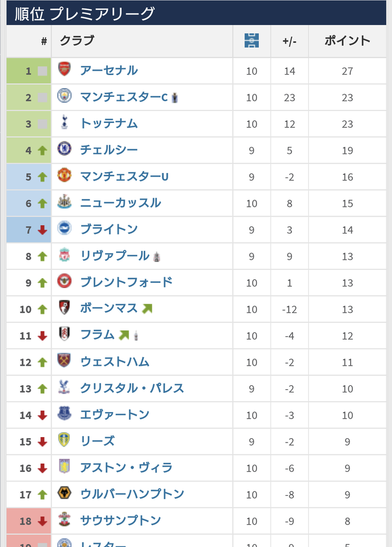
Task: Click the trophy icon beside マンチェスターC
Action: (174, 98)
